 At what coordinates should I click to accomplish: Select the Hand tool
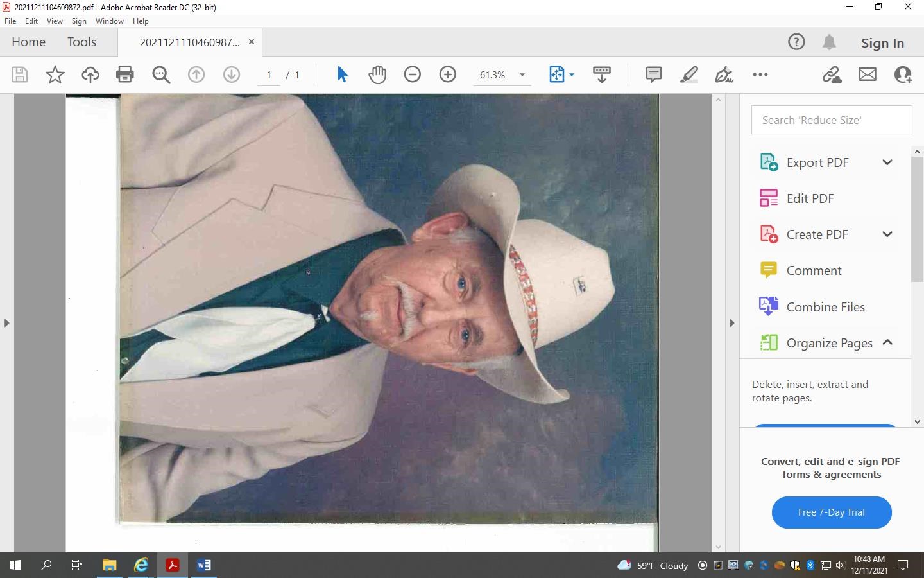[x=377, y=74]
